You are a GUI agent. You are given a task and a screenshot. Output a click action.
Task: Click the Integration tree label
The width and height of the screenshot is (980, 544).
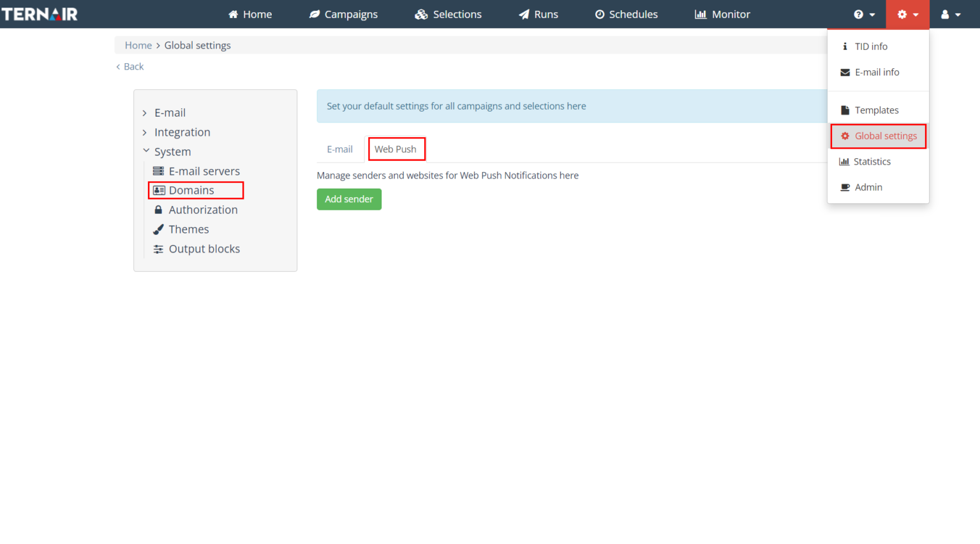coord(182,133)
